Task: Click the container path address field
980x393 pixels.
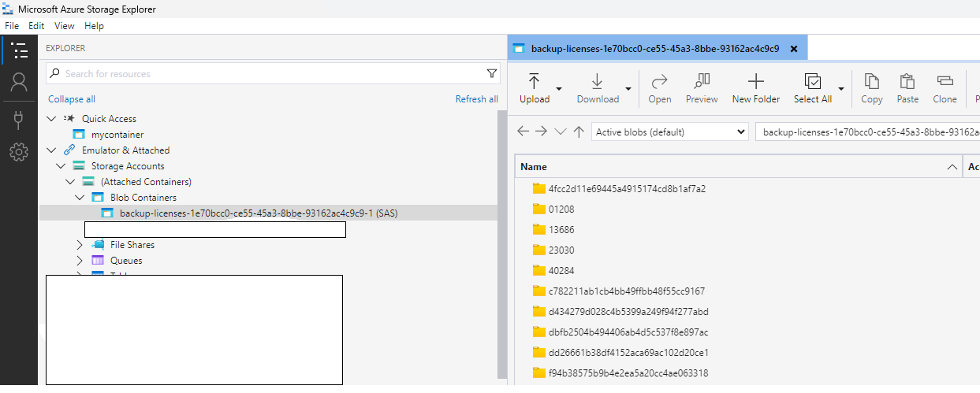Action: pos(867,132)
